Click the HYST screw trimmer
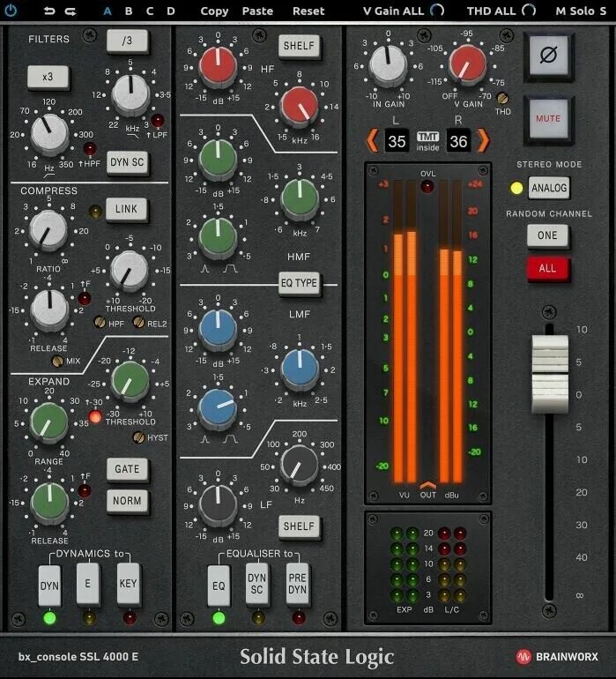 click(x=138, y=437)
